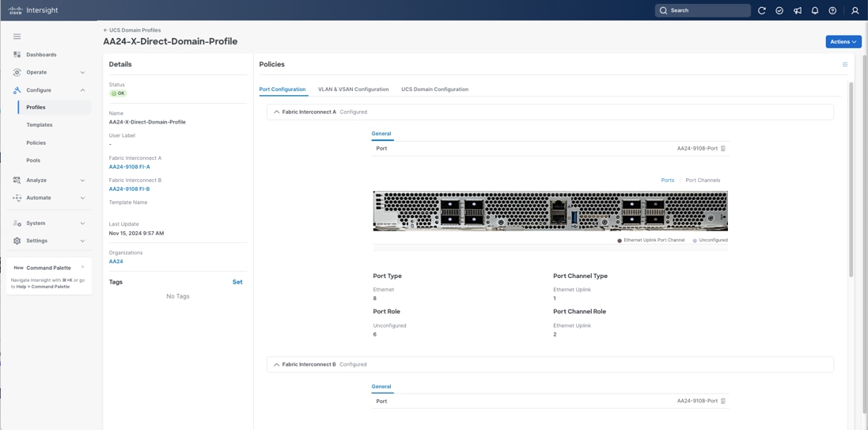The height and width of the screenshot is (430, 868).
Task: Open the announcements megaphone icon
Action: coord(797,10)
